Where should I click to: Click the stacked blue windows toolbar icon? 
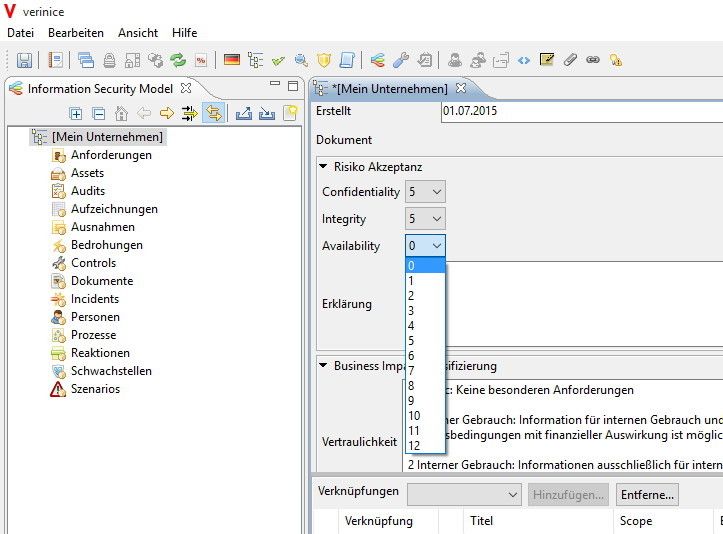86,60
